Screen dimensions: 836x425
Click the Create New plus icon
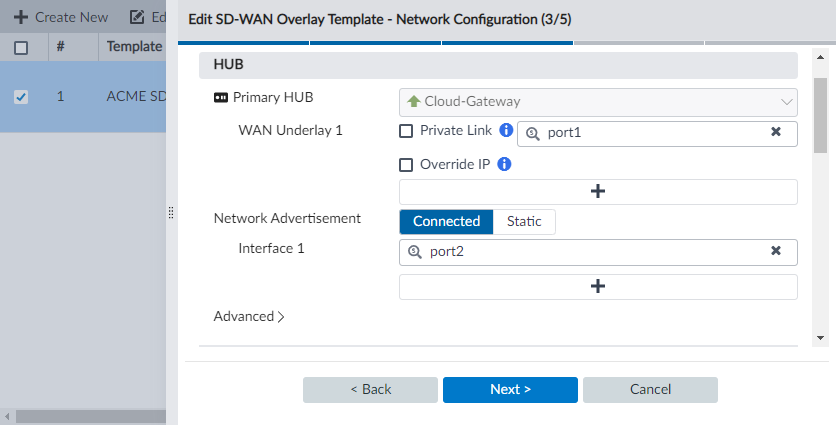(20, 17)
